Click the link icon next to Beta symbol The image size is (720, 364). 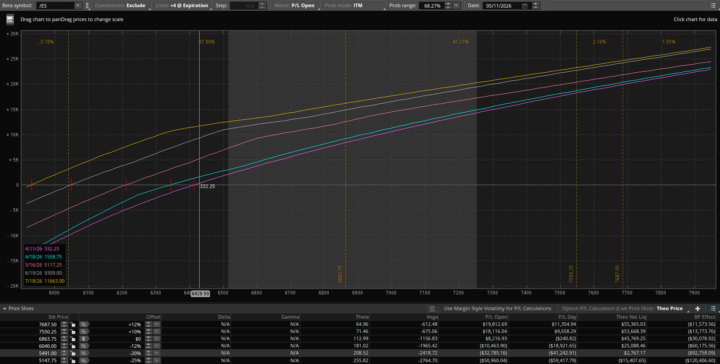[x=87, y=6]
